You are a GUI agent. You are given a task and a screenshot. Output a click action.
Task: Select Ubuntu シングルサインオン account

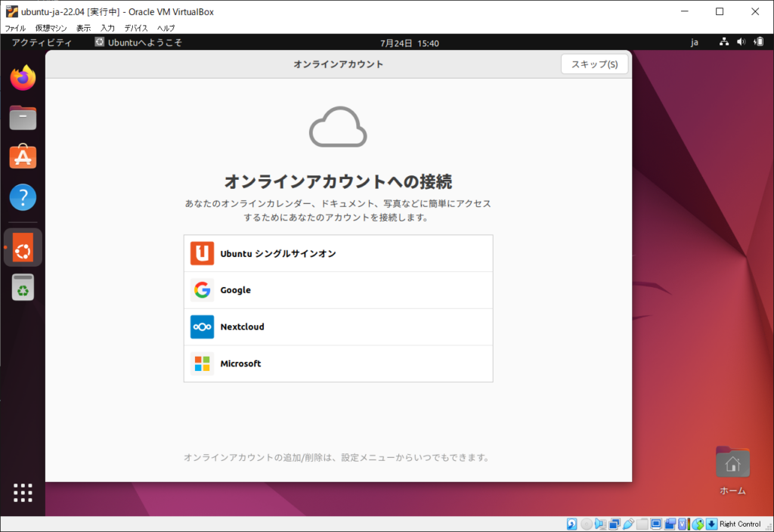tap(338, 253)
